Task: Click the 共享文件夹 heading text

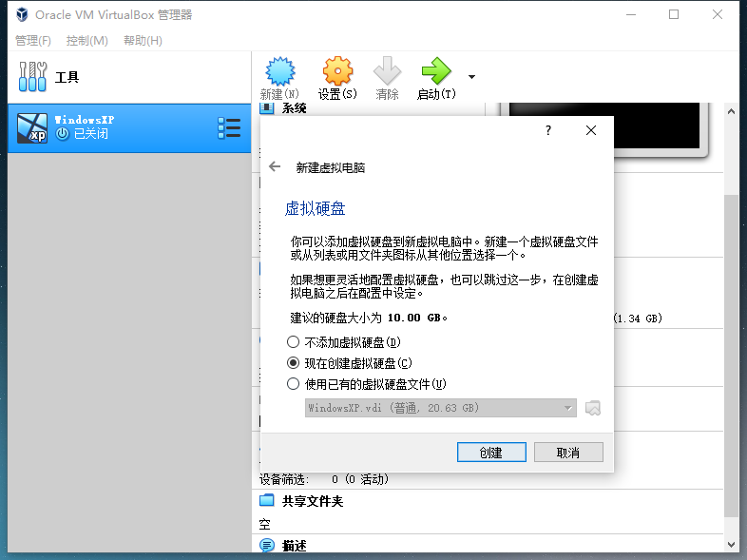Action: (x=313, y=501)
